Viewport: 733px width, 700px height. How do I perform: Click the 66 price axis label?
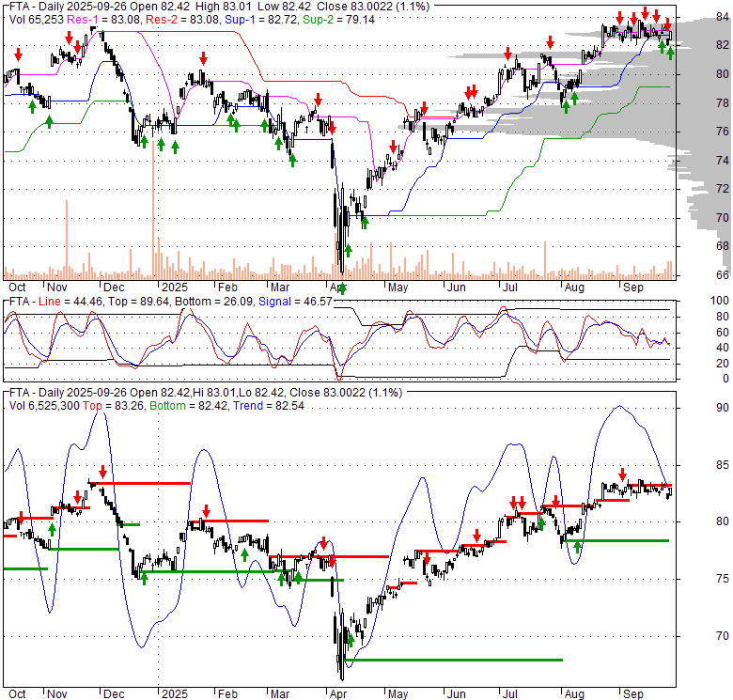click(x=723, y=274)
